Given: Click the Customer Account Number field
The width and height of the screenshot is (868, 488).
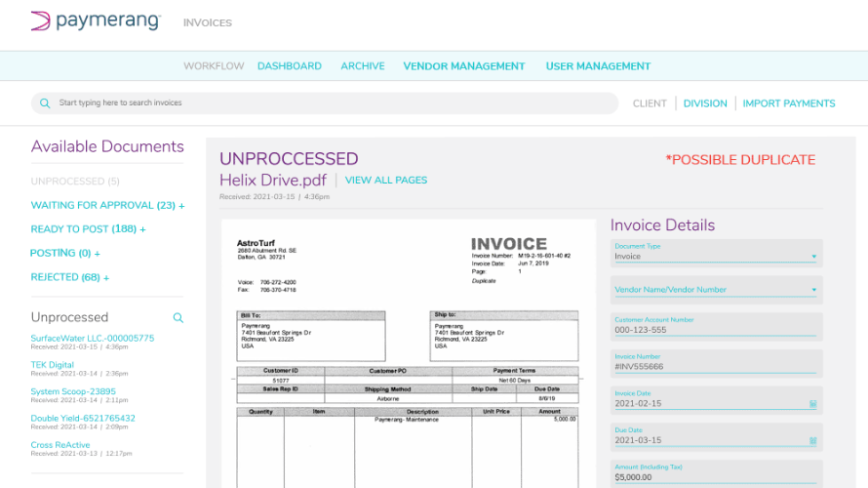Looking at the screenshot, I should [x=716, y=326].
